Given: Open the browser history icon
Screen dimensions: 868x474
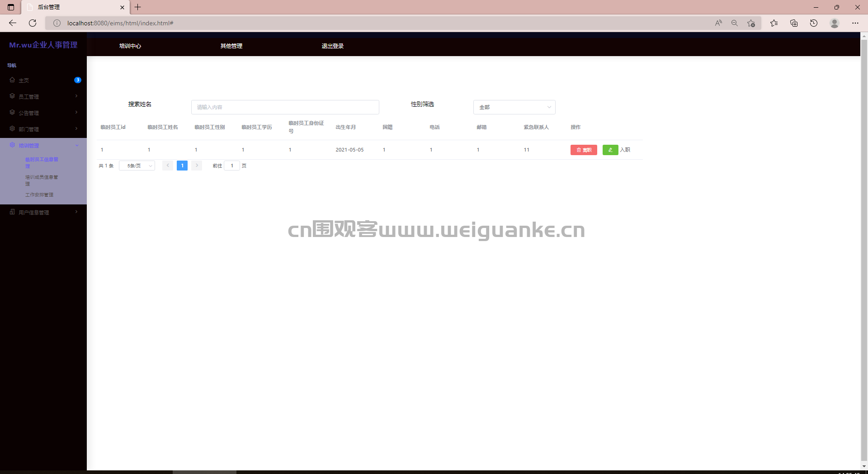Looking at the screenshot, I should tap(814, 23).
